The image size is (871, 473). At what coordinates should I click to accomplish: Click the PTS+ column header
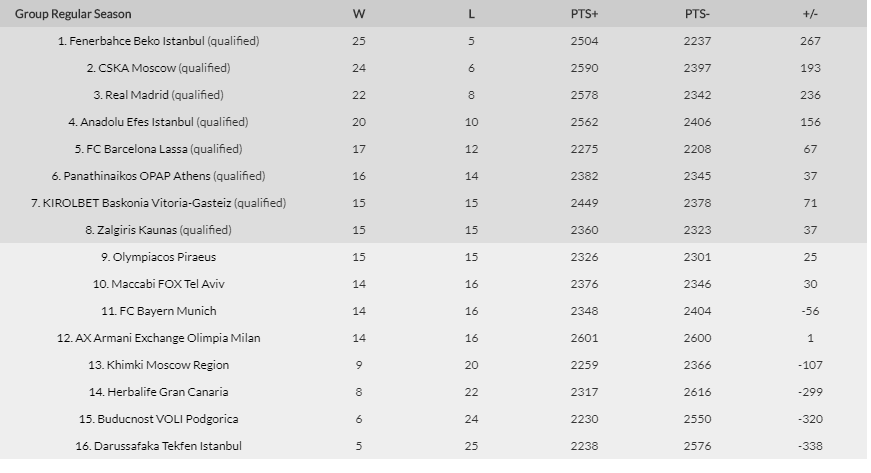tap(584, 14)
